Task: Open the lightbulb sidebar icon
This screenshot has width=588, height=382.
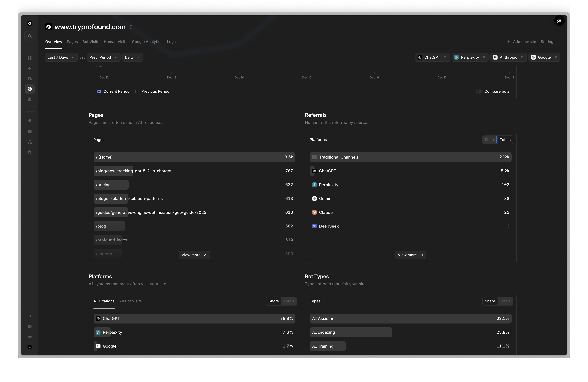Action: (x=30, y=121)
